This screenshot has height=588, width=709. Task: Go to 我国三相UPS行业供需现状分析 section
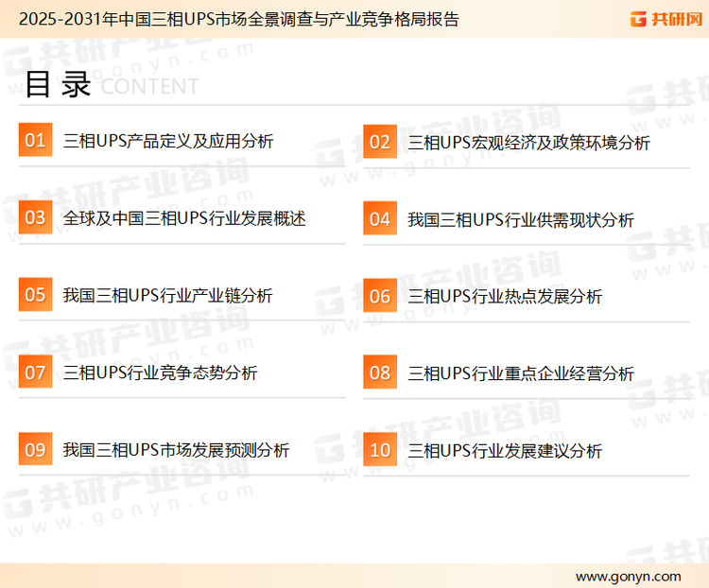coord(521,220)
